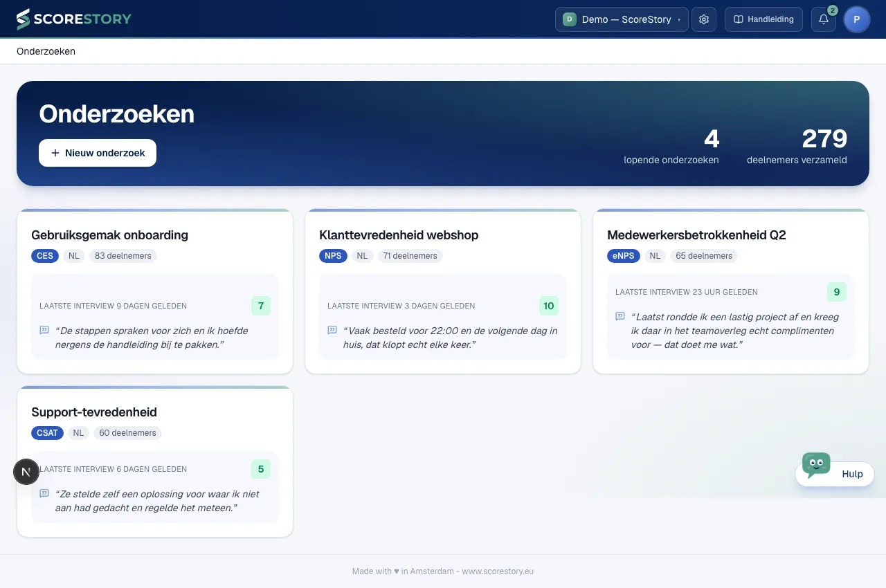Click '71 deelnemers' label

pos(410,256)
